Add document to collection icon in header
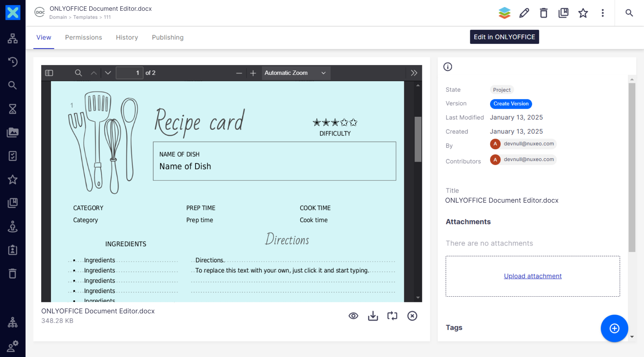This screenshot has height=357, width=644. (563, 13)
